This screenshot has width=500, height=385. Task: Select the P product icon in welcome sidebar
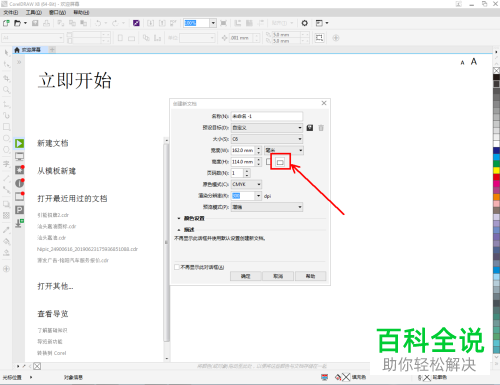click(x=19, y=210)
